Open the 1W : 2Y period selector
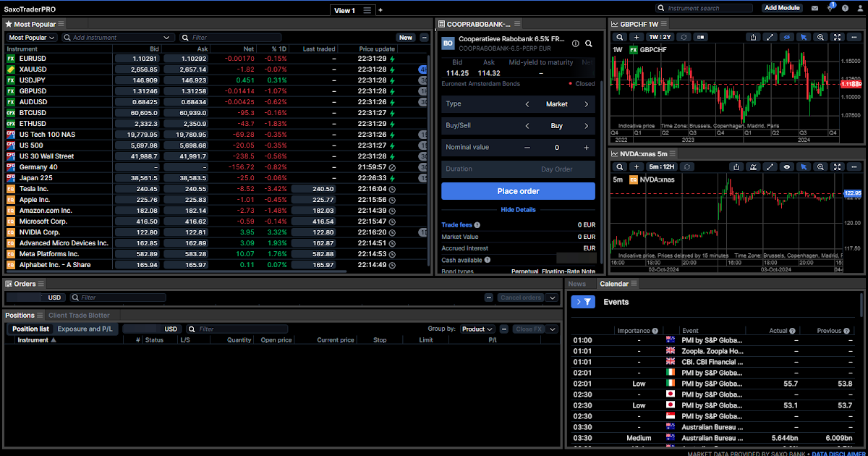The image size is (868, 456). [660, 37]
